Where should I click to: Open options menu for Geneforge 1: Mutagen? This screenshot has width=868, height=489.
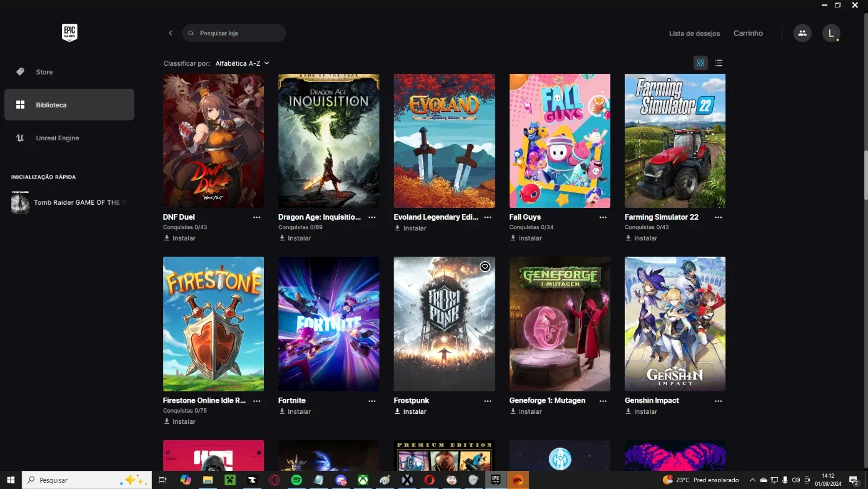point(603,401)
